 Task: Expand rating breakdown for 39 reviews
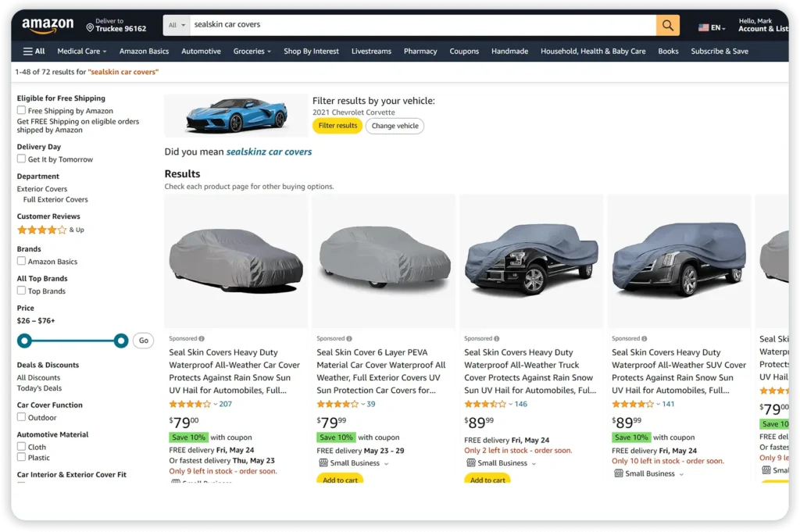(362, 405)
